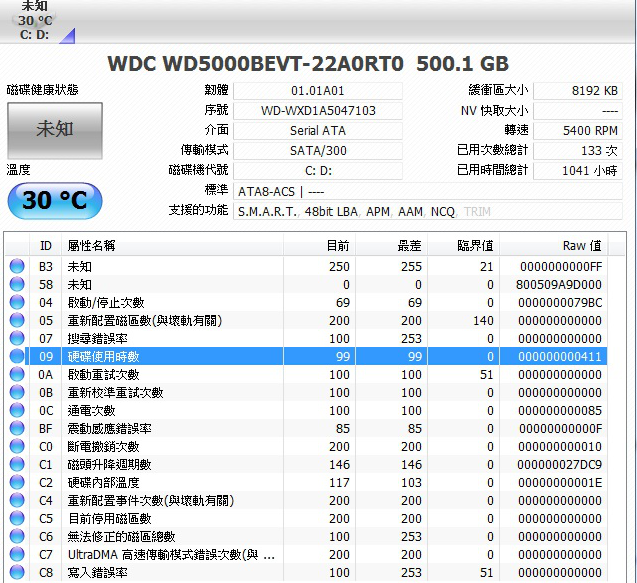Click the firmware field 01.01A01
637x583 pixels.
(318, 91)
